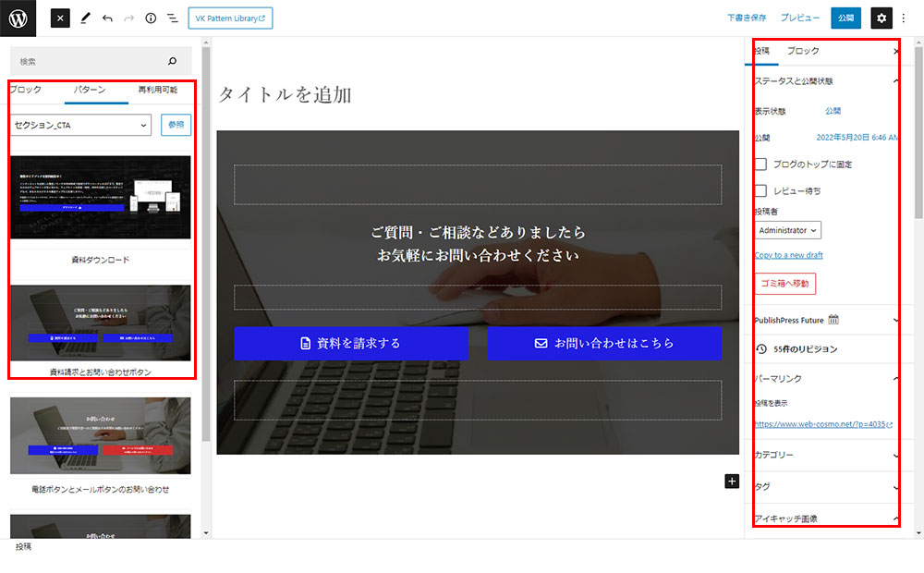Open the list view outline icon
924x573 pixels.
coord(172,18)
